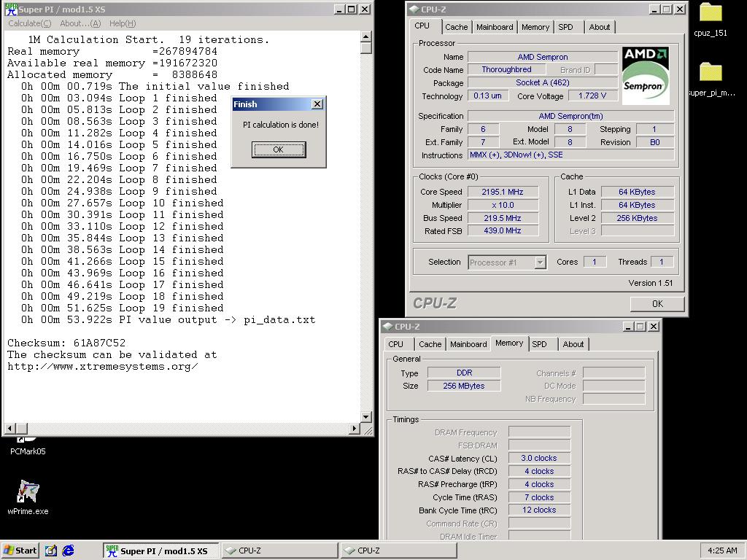Screen dimensions: 747x560
Task: Click OK in the upper CPU-Z window
Action: click(657, 304)
